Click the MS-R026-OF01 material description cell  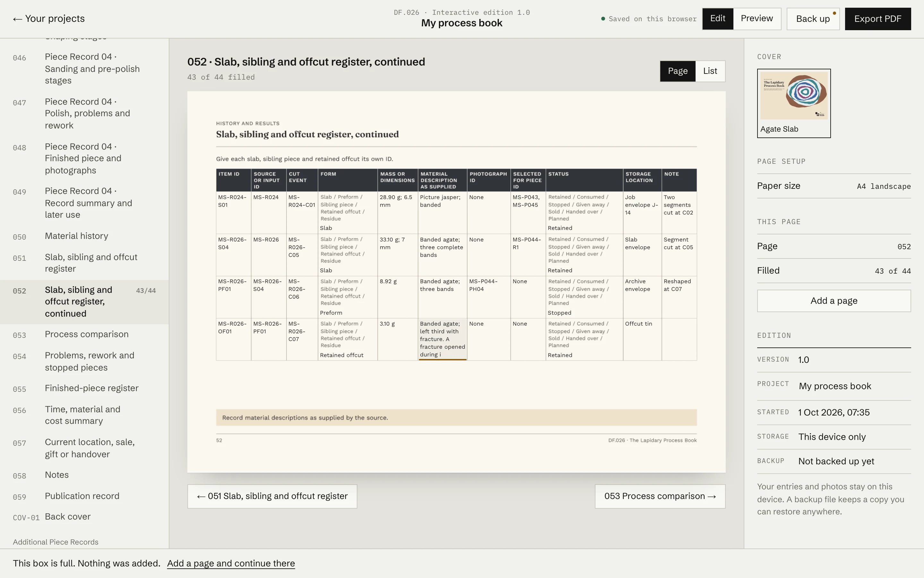pos(442,339)
